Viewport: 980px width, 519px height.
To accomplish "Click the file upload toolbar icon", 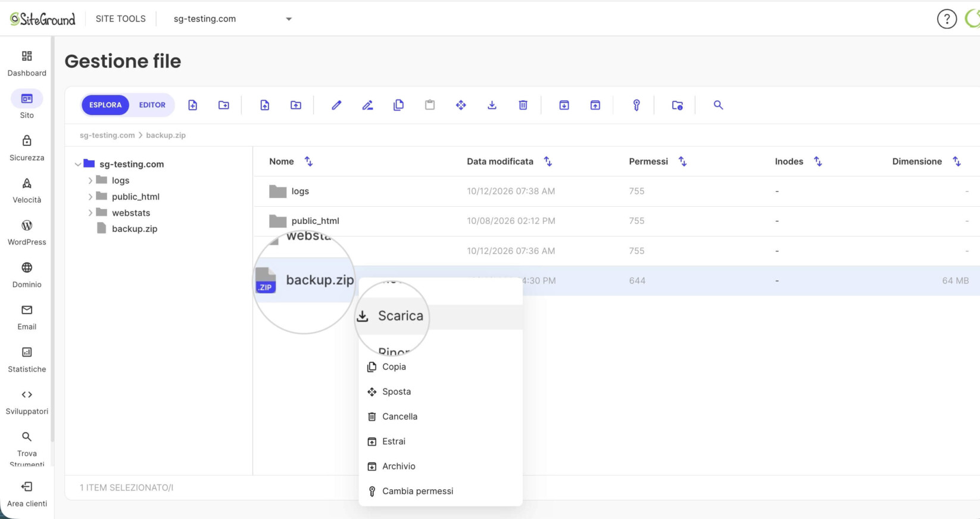I will (x=265, y=105).
